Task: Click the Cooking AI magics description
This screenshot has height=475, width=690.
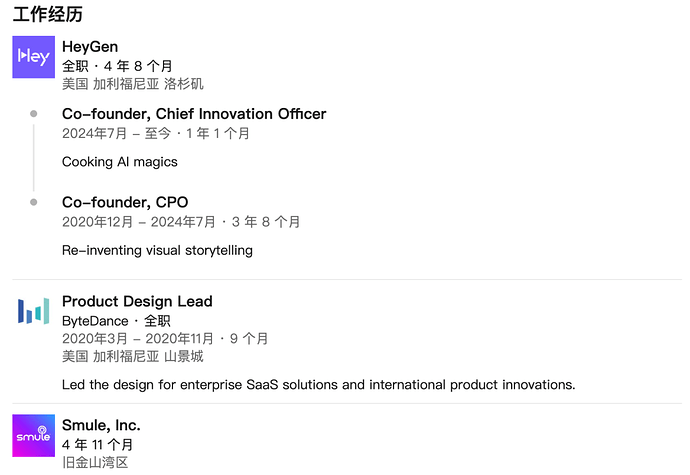Action: pos(120,162)
